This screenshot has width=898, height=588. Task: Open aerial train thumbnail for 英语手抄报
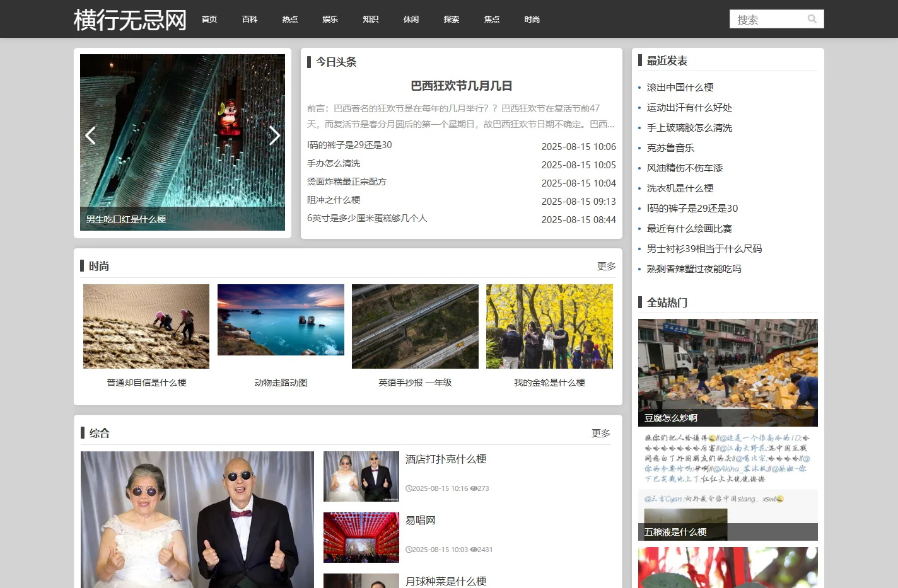pyautogui.click(x=415, y=326)
